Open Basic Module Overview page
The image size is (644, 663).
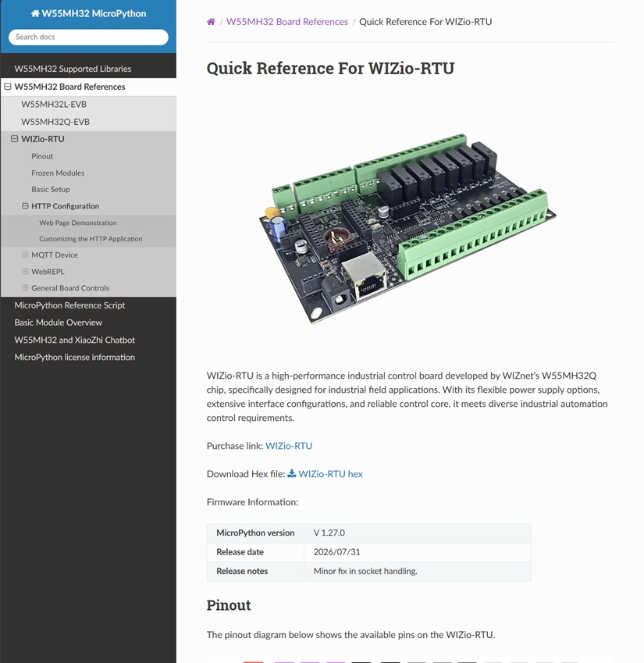click(x=59, y=323)
